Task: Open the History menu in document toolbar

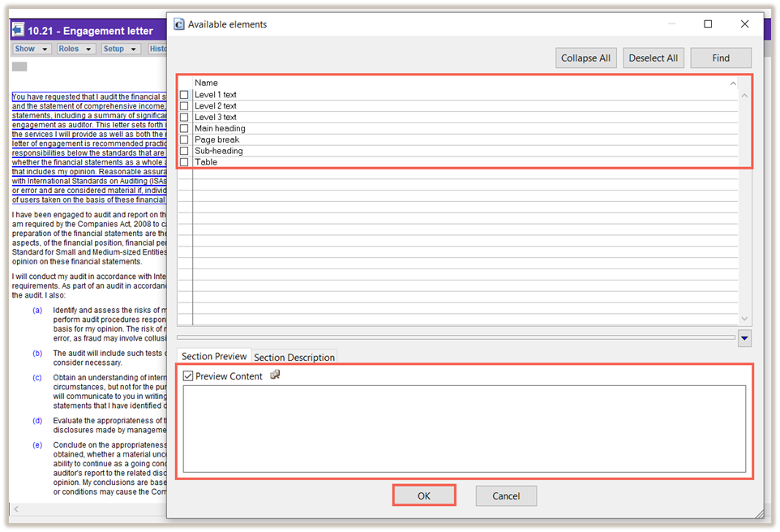Action: (157, 49)
